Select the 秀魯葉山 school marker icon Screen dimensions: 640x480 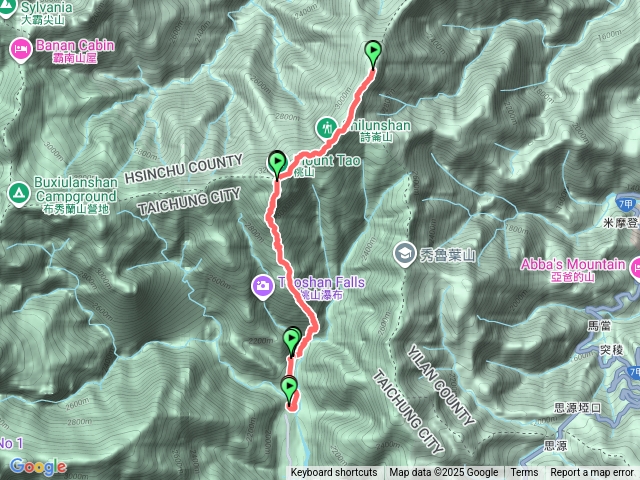click(404, 254)
